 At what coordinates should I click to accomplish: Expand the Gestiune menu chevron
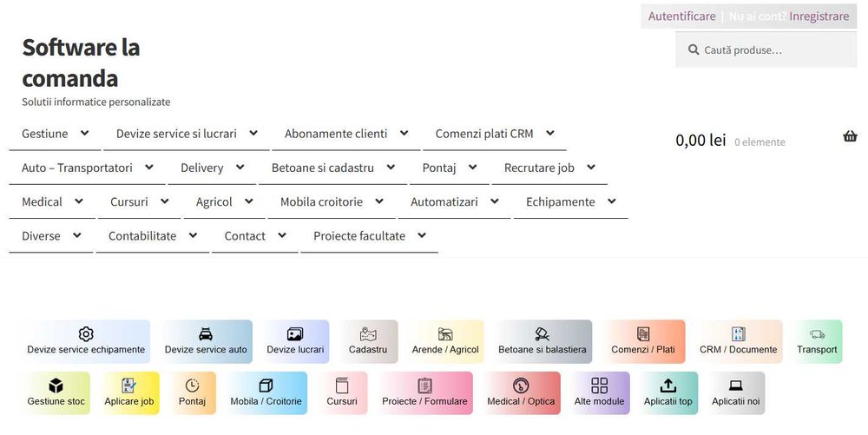[84, 134]
